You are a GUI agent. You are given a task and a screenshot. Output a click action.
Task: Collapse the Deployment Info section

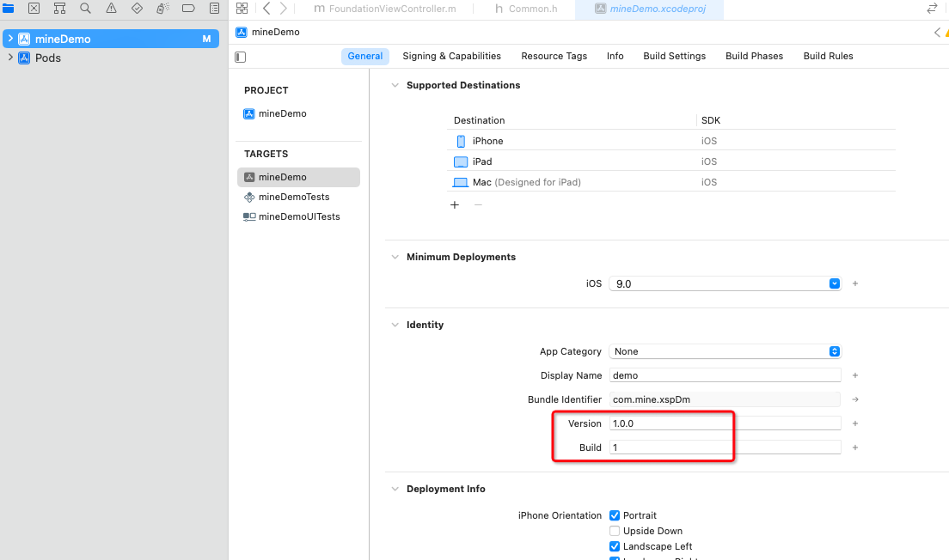(x=395, y=489)
